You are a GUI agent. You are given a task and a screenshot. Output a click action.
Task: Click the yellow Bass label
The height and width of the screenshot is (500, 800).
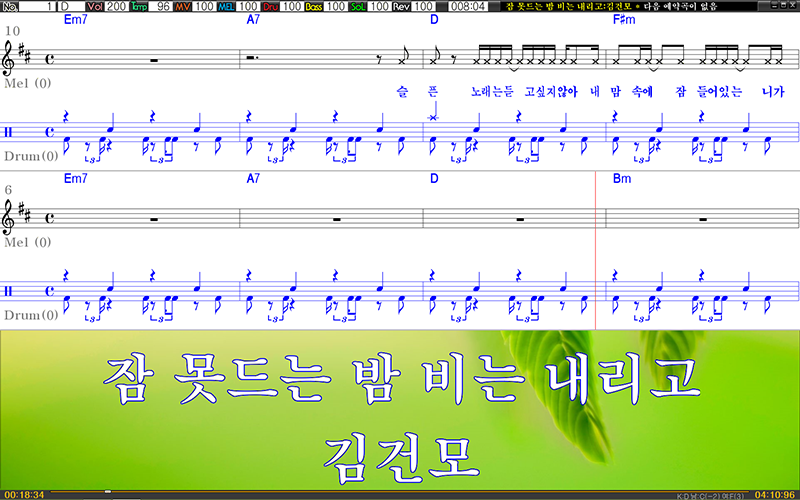314,6
